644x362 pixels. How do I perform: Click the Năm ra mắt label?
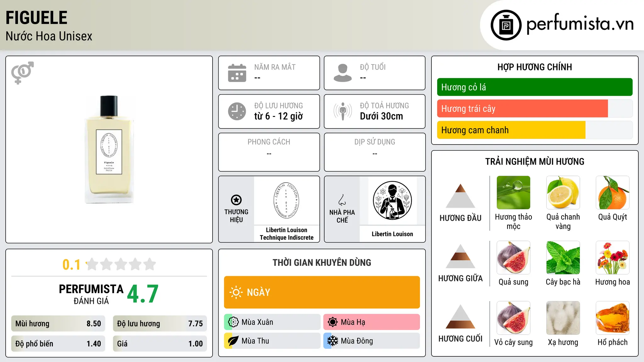[275, 67]
